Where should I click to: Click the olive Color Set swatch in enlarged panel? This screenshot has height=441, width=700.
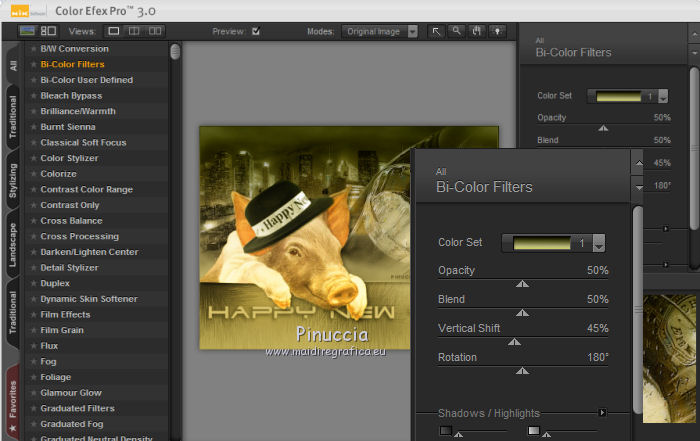(542, 243)
